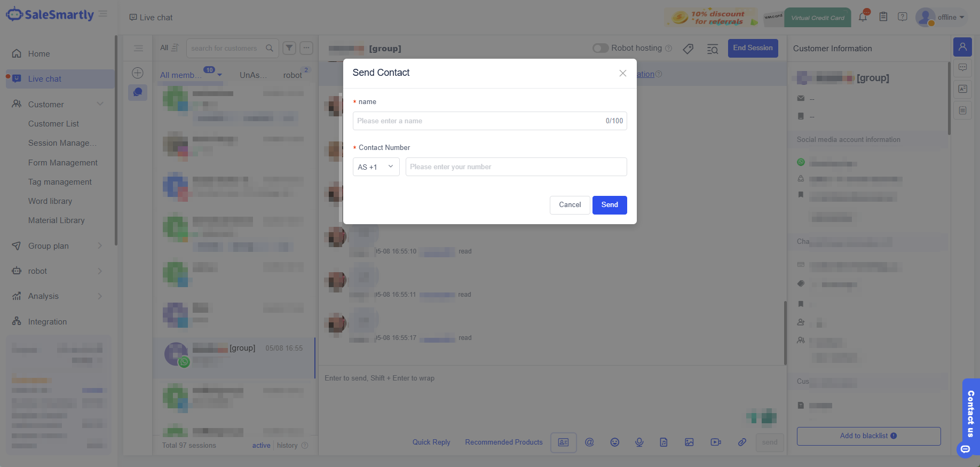The image size is (980, 467).
Task: Click the microphone voice message icon
Action: tap(639, 442)
